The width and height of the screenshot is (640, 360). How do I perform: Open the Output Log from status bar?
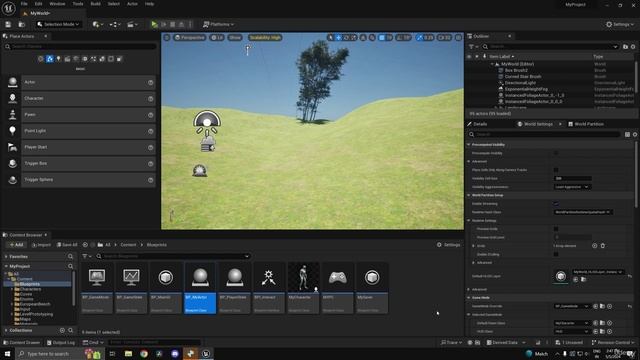coord(61,343)
